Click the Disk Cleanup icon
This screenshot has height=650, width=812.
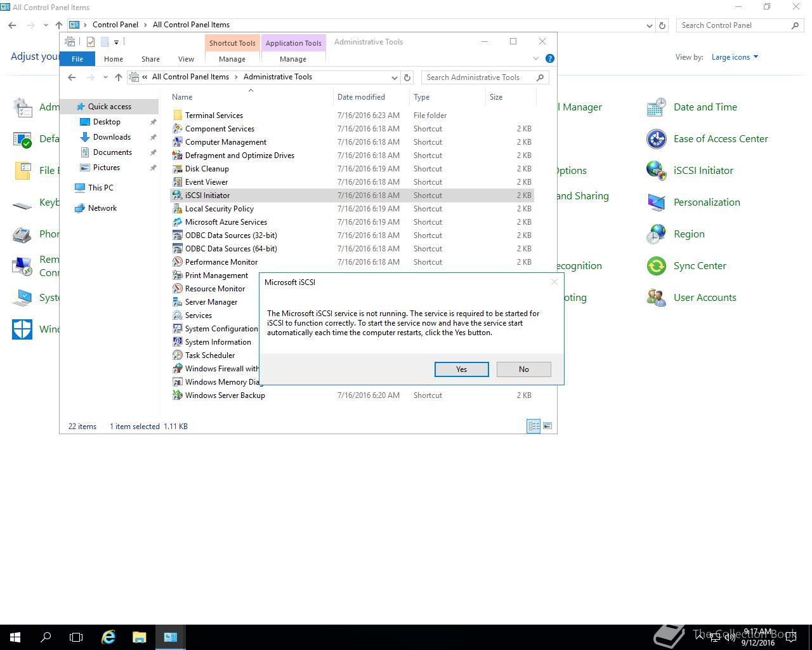pos(178,169)
